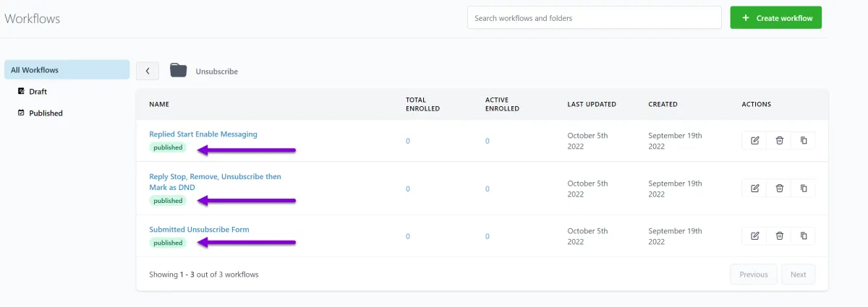
Task: Edit the Replied Start Enable Messaging workflow
Action: 755,141
